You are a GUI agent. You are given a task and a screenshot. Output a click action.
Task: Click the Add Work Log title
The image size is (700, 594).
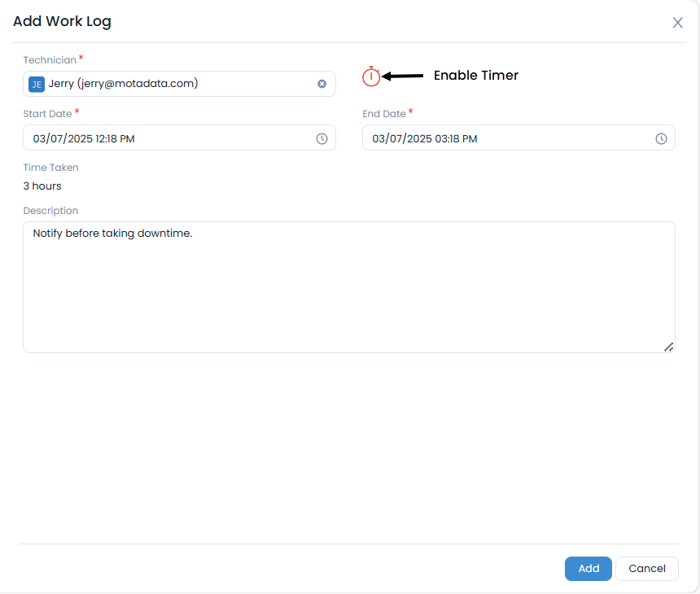coord(62,22)
